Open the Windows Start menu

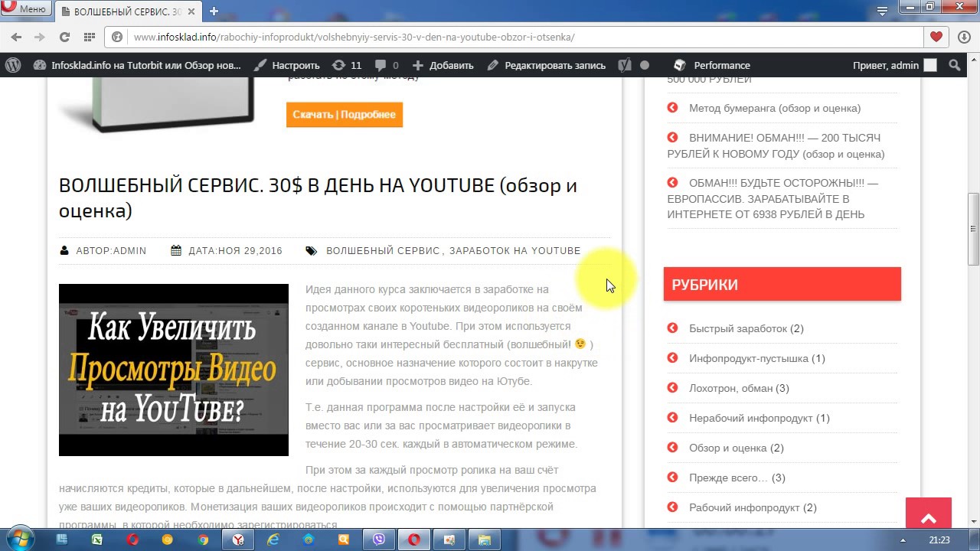[x=20, y=539]
